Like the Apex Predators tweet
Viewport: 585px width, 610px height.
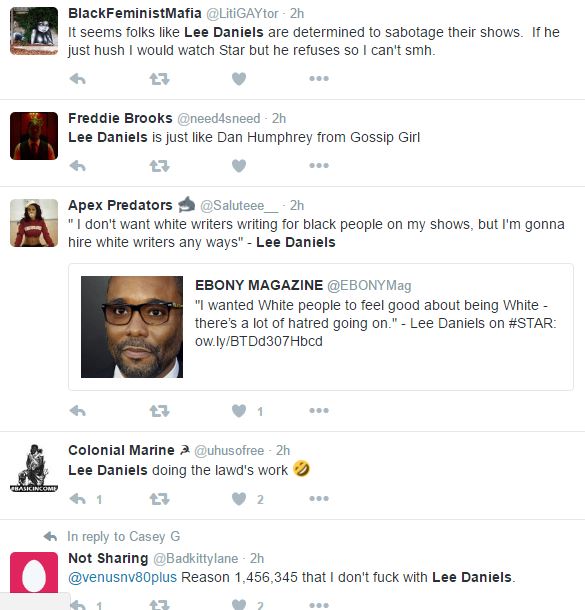(x=239, y=411)
